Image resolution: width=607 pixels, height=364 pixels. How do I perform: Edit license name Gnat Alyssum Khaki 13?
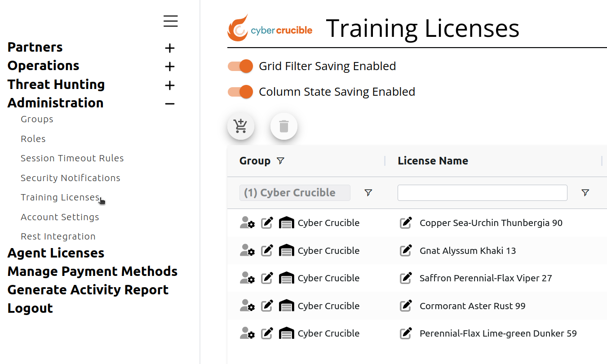tap(406, 251)
